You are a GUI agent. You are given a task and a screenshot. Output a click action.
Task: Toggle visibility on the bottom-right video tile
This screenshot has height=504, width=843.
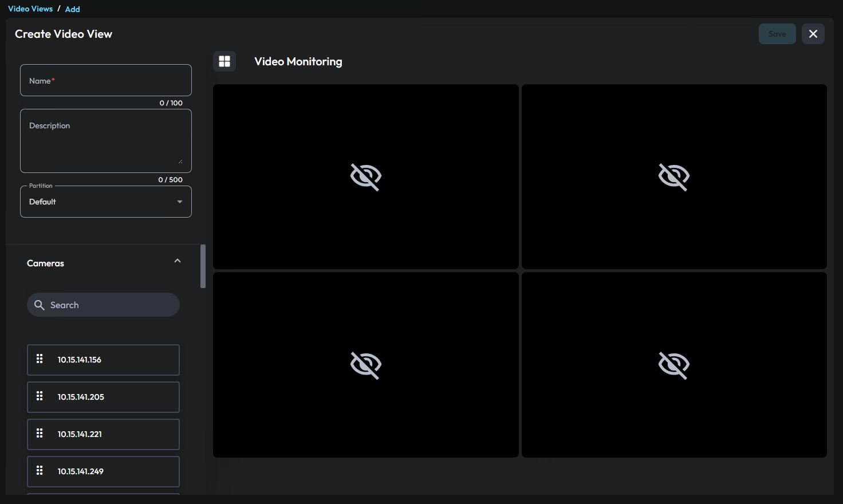[x=674, y=365]
